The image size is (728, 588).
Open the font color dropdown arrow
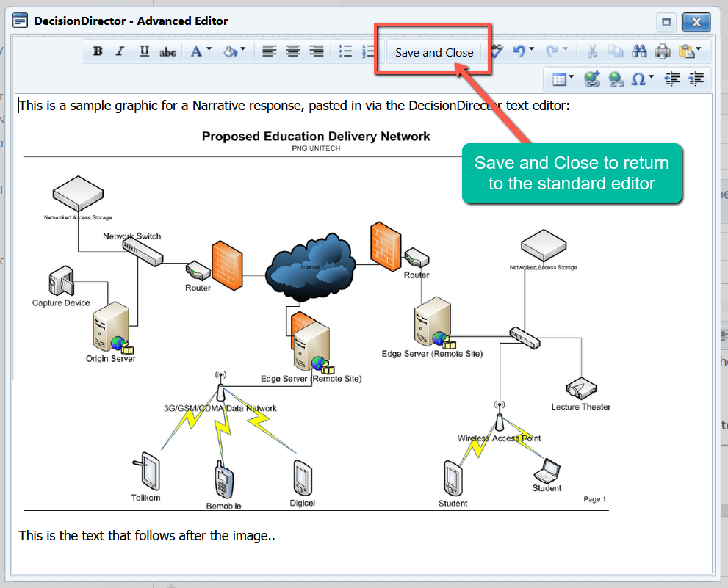tap(209, 48)
